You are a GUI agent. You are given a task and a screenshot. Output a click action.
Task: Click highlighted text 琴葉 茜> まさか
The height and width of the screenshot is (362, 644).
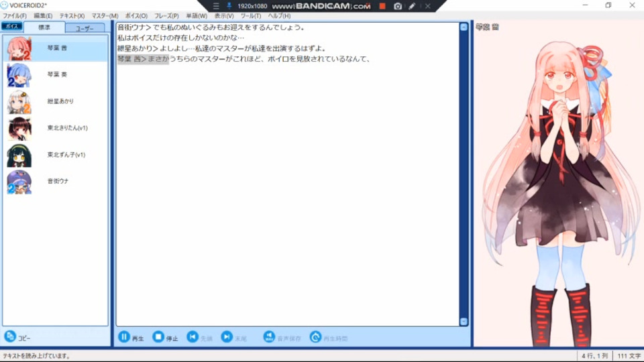[x=143, y=59]
